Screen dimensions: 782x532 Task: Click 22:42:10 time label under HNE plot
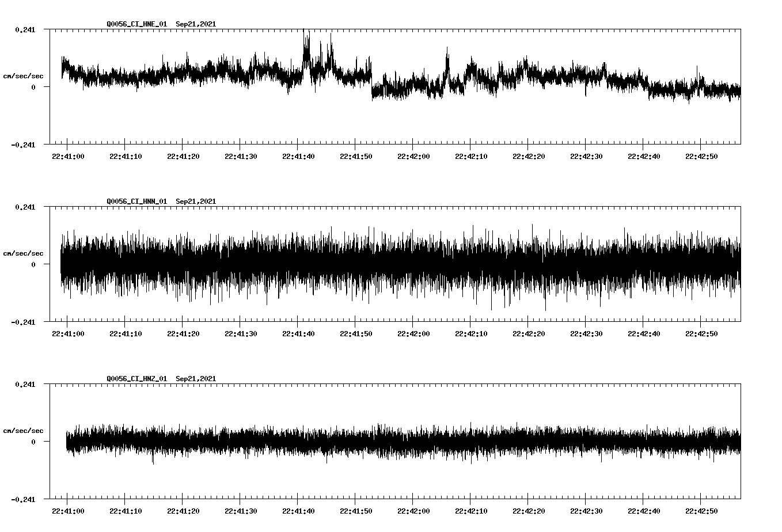point(471,156)
